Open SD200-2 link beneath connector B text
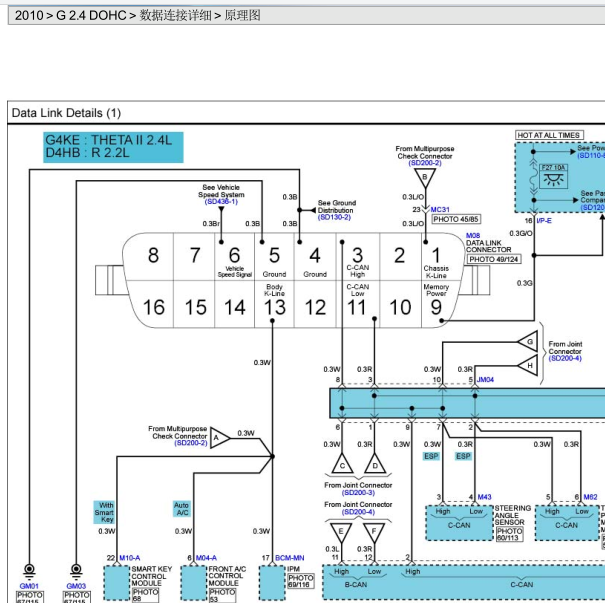Viewport: 605px width, 603px height. coord(425,163)
